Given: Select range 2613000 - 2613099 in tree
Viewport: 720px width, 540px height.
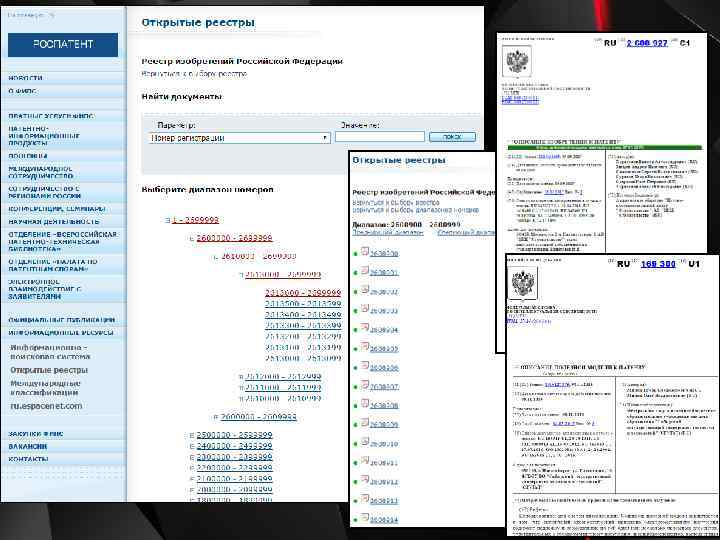Looking at the screenshot, I should tap(303, 359).
